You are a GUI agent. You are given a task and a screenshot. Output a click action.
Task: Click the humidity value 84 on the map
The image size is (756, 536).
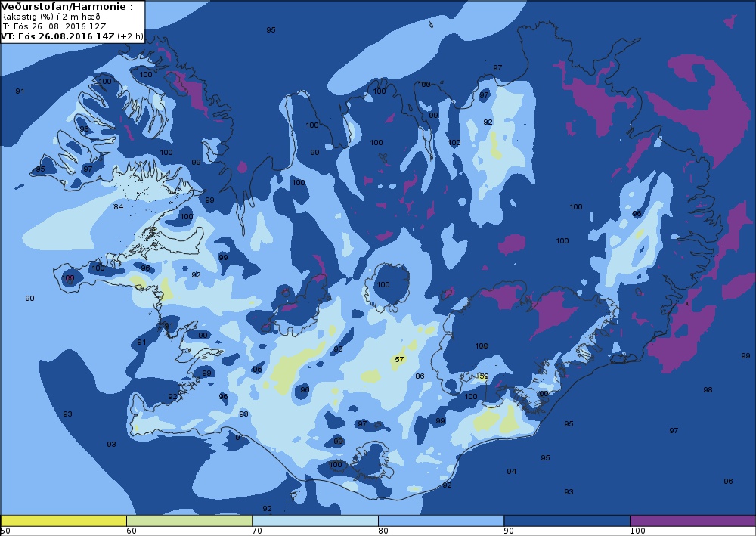point(119,207)
